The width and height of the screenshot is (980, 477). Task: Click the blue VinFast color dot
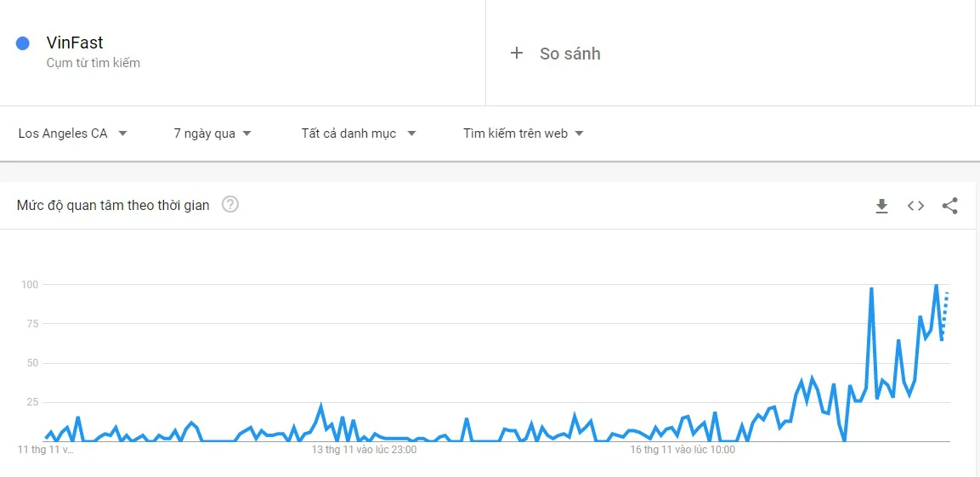click(23, 43)
